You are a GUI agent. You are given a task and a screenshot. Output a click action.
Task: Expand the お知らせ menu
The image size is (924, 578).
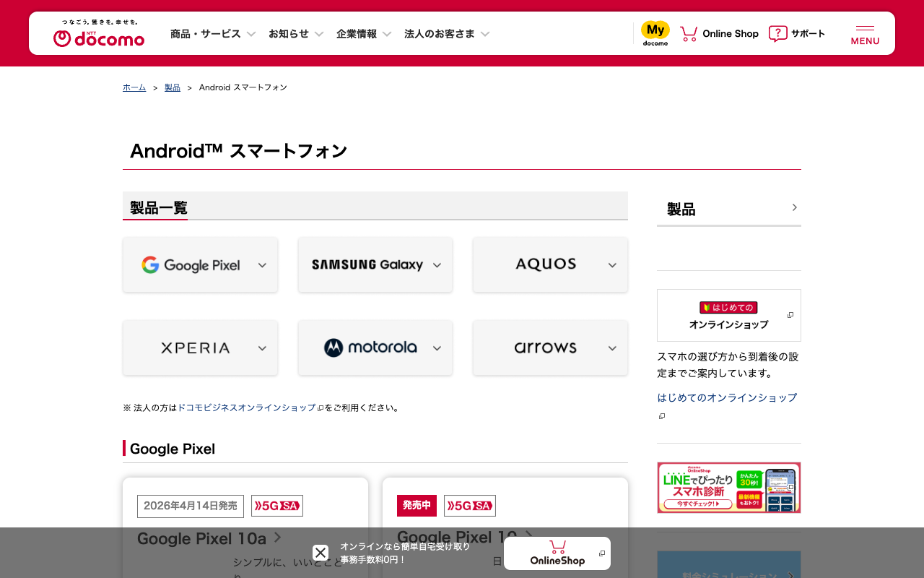tap(296, 34)
